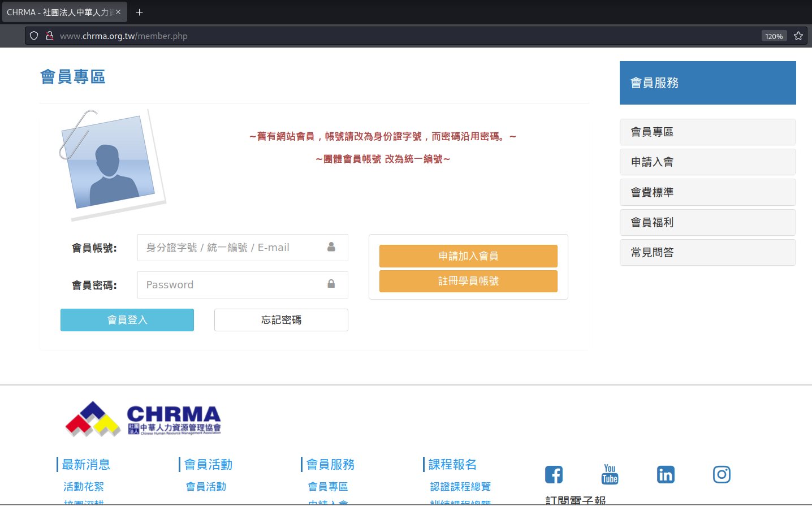812x506 pixels.
Task: Click the 120% zoom level indicator
Action: (774, 36)
